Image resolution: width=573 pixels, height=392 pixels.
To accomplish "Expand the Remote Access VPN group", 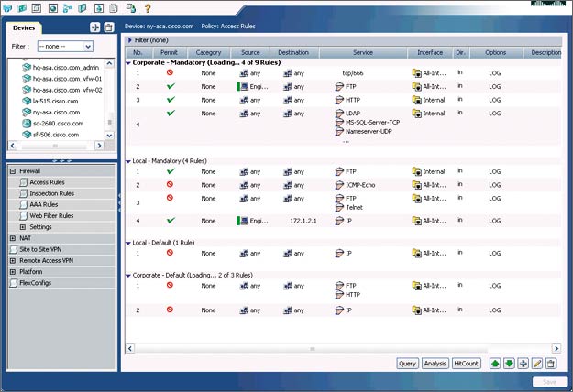I will (13, 261).
